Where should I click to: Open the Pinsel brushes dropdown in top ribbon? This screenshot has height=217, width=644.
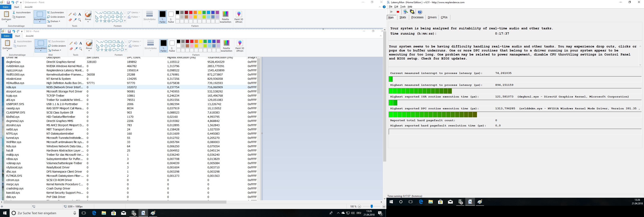[x=88, y=21]
